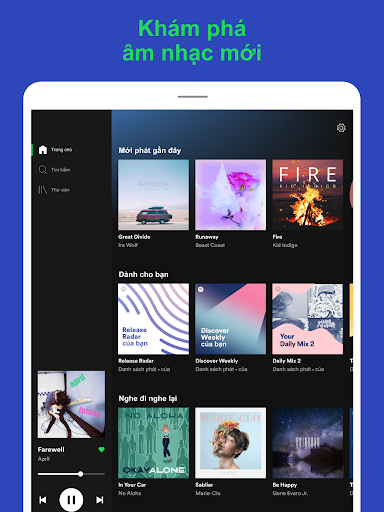Click the Dành cho bạn heading
The height and width of the screenshot is (512, 384).
[x=143, y=274]
